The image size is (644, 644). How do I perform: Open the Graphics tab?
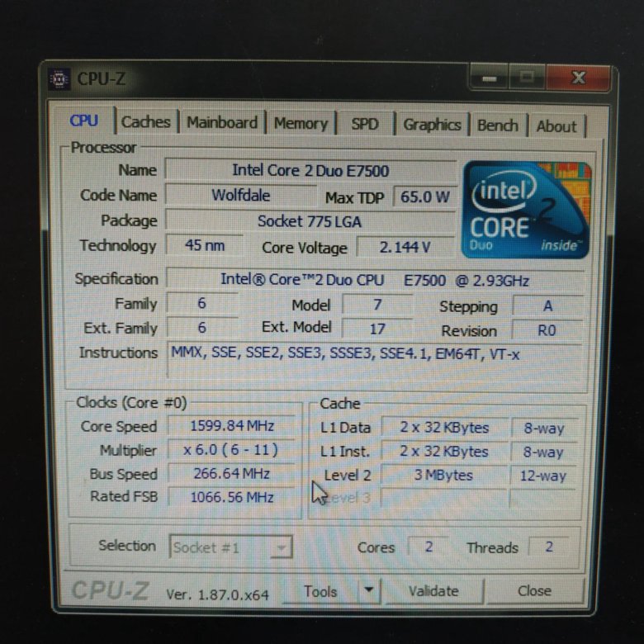point(432,125)
